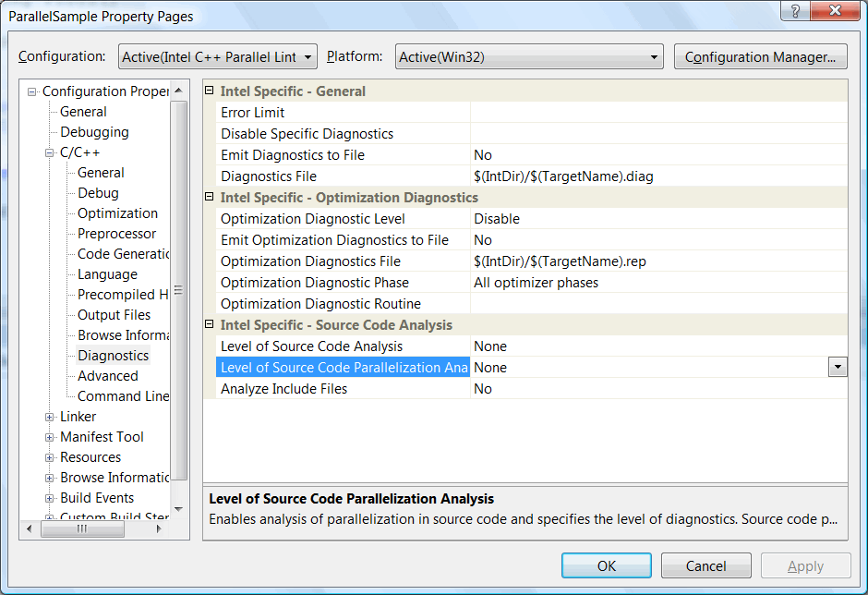Click the tree horizontal scrollbar left arrow
Image resolution: width=868 pixels, height=595 pixels.
click(30, 529)
